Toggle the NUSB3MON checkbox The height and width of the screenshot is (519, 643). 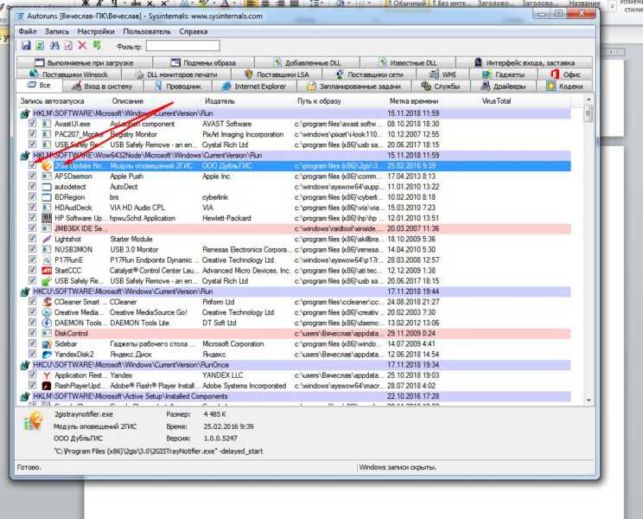32,249
